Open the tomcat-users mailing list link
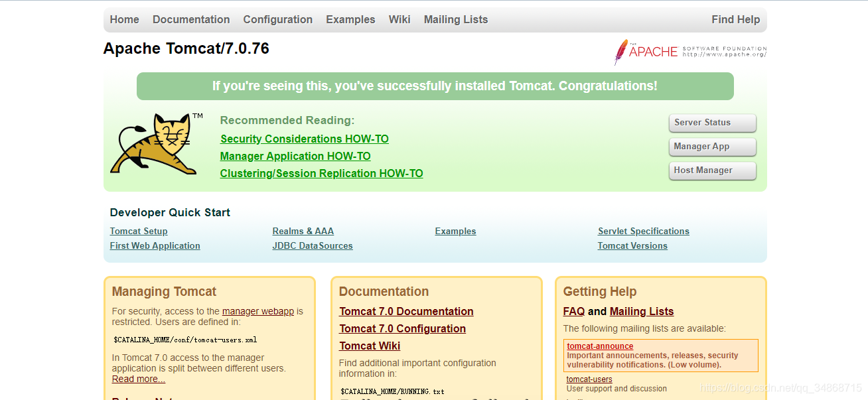 [x=590, y=379]
